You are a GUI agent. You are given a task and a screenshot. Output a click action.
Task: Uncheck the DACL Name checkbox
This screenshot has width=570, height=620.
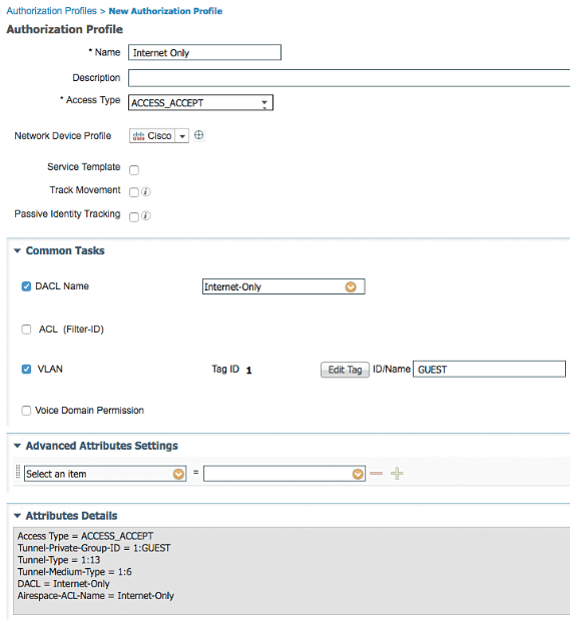26,286
